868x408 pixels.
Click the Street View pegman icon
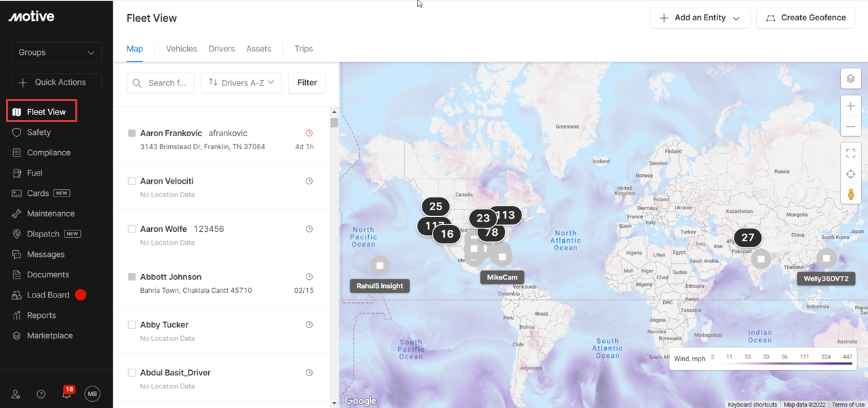click(x=851, y=195)
